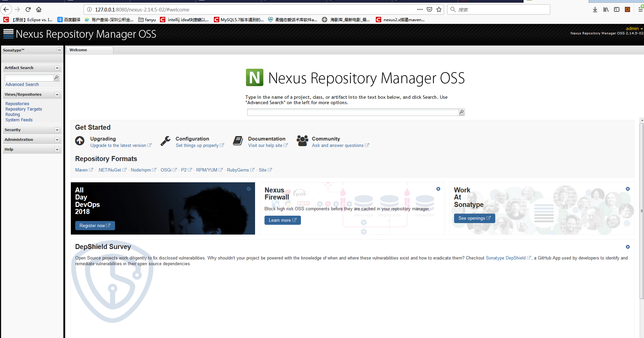This screenshot has height=338, width=644.
Task: Click the See openings button
Action: [474, 218]
